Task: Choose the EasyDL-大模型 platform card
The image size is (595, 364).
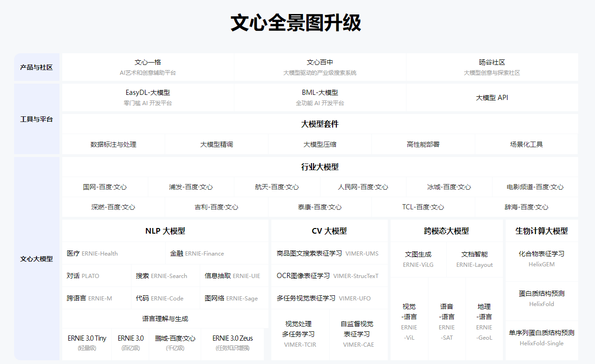Action: click(148, 98)
